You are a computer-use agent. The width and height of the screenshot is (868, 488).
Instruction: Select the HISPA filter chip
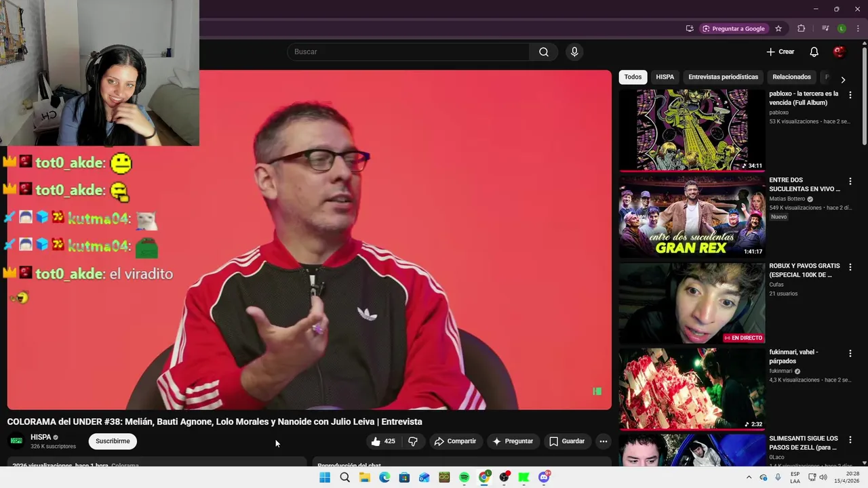click(665, 77)
